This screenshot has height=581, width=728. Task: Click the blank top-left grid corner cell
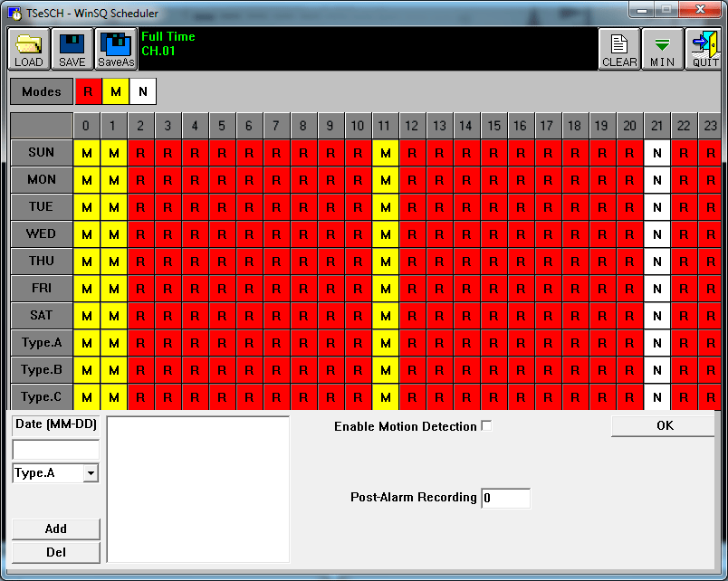[42, 126]
